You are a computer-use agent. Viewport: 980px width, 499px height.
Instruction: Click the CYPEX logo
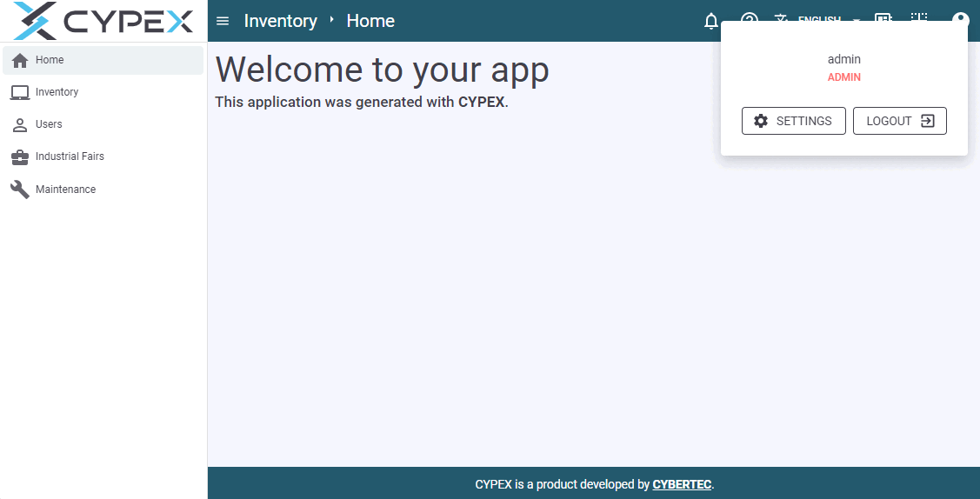[103, 21]
